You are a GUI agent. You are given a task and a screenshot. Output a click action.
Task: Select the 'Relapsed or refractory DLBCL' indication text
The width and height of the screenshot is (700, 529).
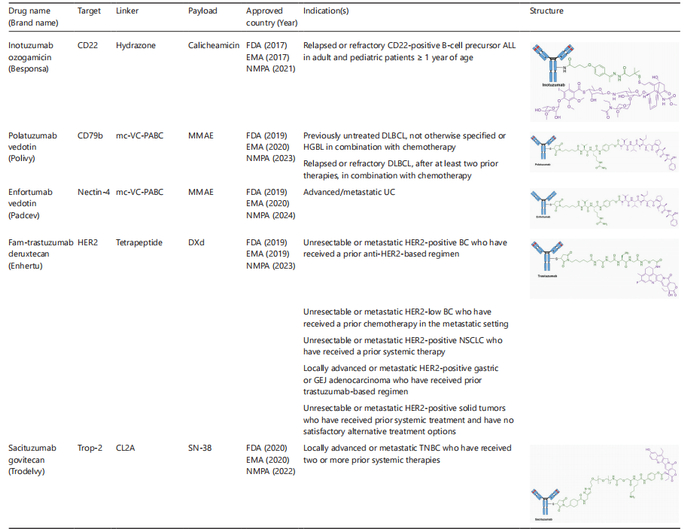tap(401, 170)
